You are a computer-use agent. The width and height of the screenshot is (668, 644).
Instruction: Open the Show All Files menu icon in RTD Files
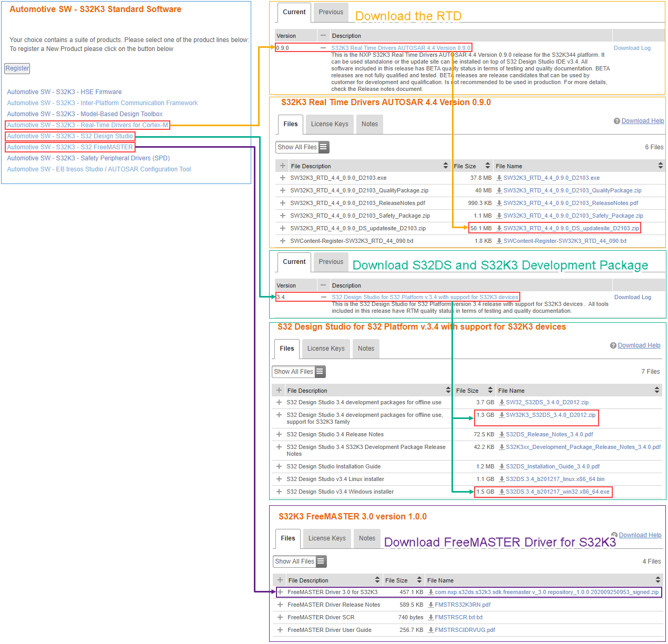pyautogui.click(x=322, y=147)
